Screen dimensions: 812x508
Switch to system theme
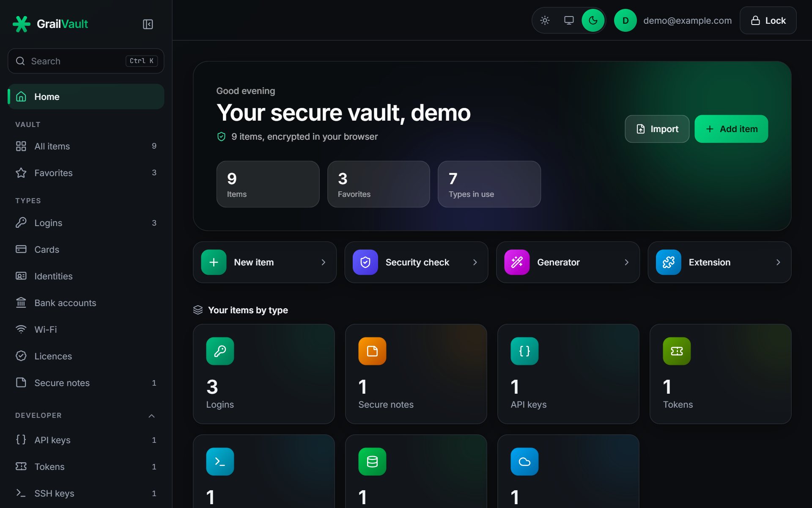click(569, 20)
